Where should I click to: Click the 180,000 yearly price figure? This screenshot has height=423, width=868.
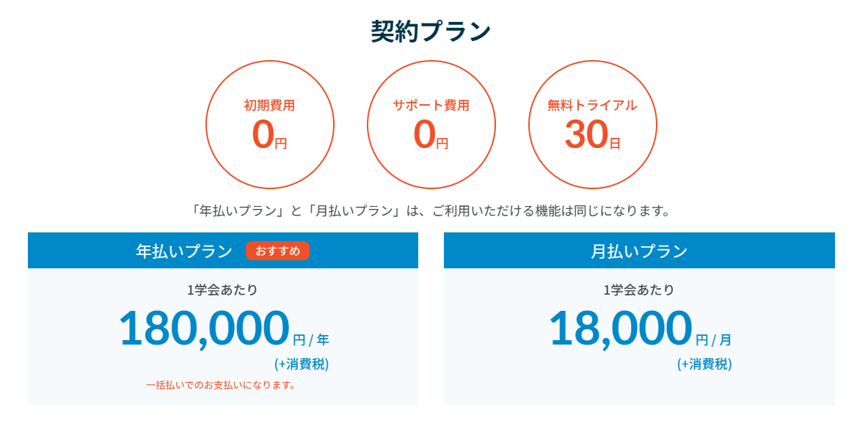pos(204,328)
